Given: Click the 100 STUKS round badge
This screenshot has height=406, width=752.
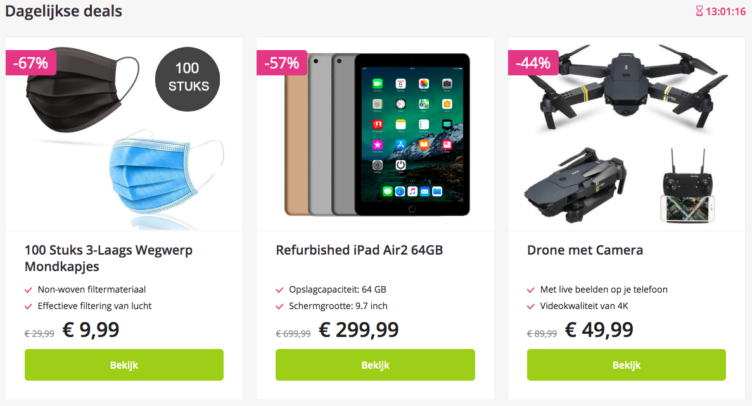Looking at the screenshot, I should (188, 79).
